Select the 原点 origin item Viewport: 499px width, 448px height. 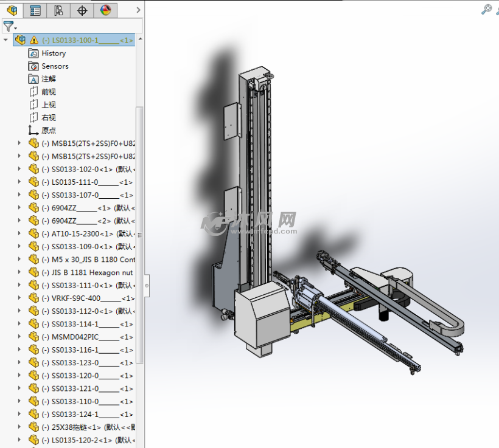click(49, 131)
